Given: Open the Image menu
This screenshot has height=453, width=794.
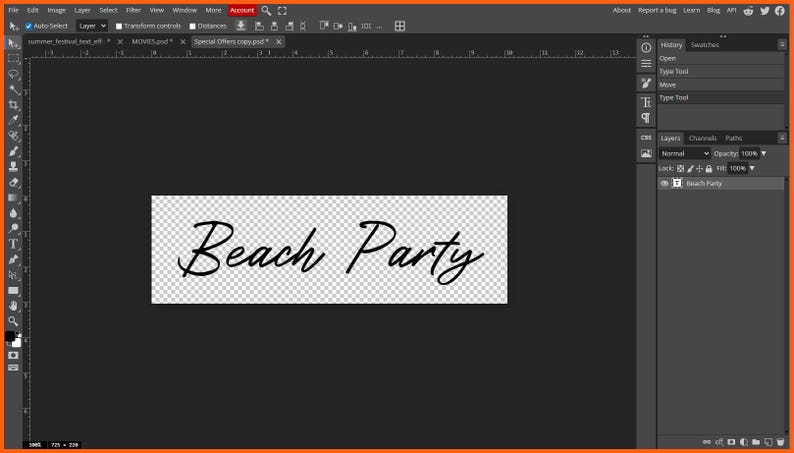Looking at the screenshot, I should coord(56,10).
